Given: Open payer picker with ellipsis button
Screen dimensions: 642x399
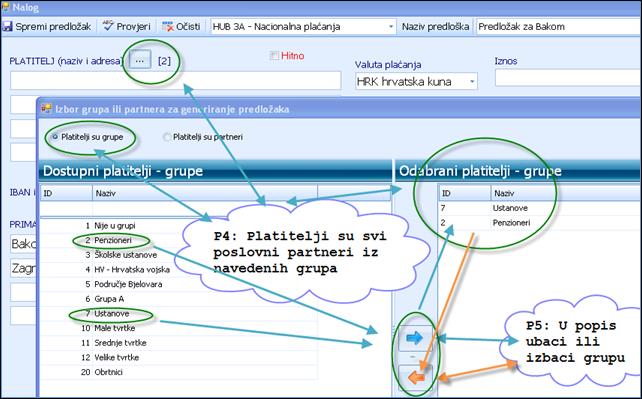Looking at the screenshot, I should tap(140, 61).
